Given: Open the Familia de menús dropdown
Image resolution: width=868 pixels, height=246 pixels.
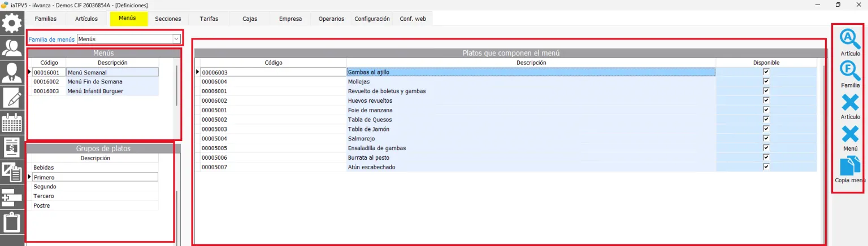Looking at the screenshot, I should (x=176, y=39).
